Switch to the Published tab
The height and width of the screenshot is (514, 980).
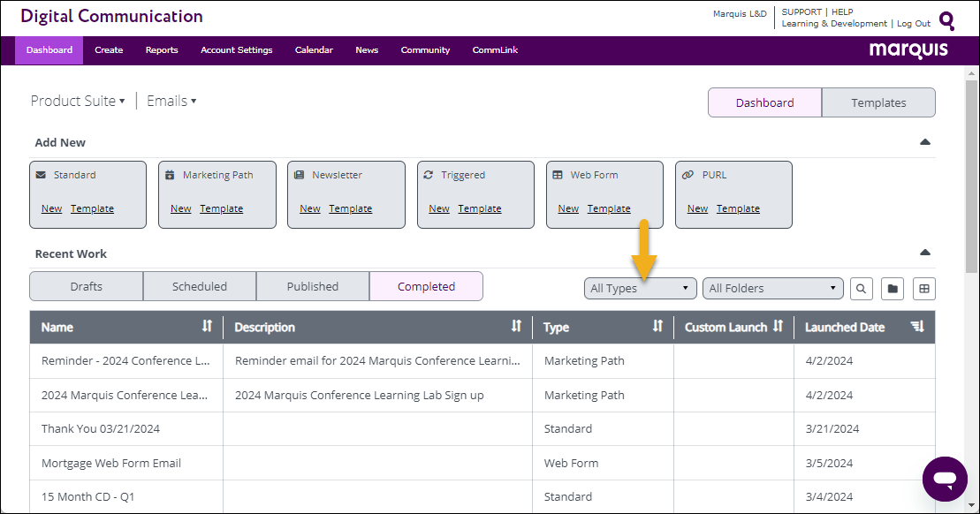(x=313, y=286)
